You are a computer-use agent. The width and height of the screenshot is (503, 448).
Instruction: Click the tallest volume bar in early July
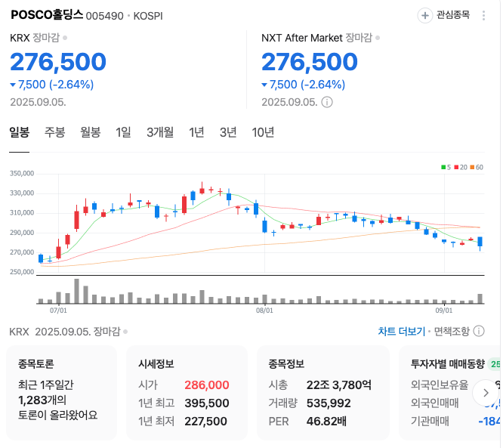pos(77,291)
